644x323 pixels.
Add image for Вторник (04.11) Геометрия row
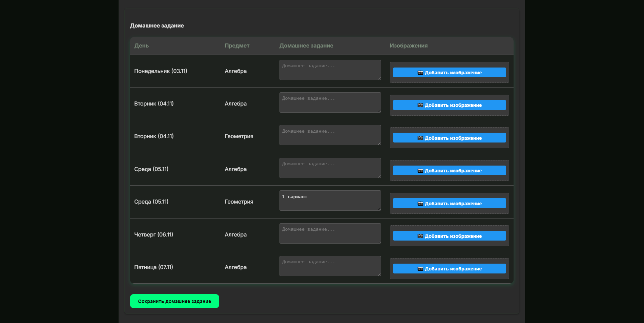449,138
